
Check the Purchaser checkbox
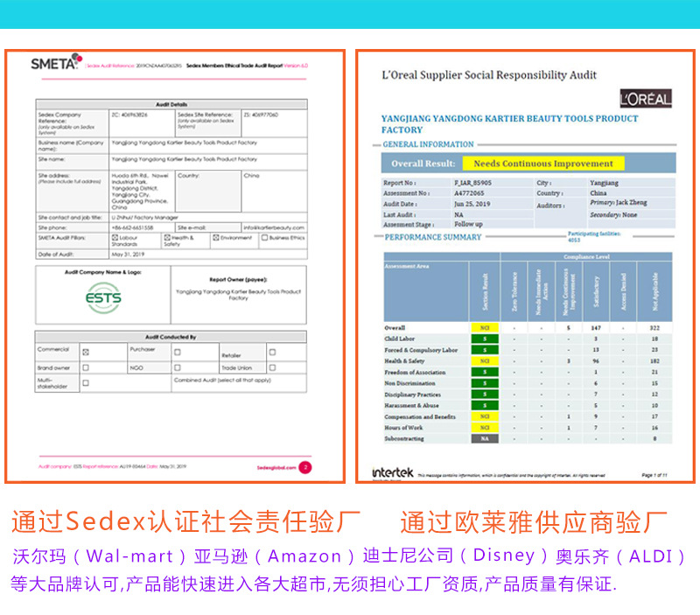(x=178, y=353)
